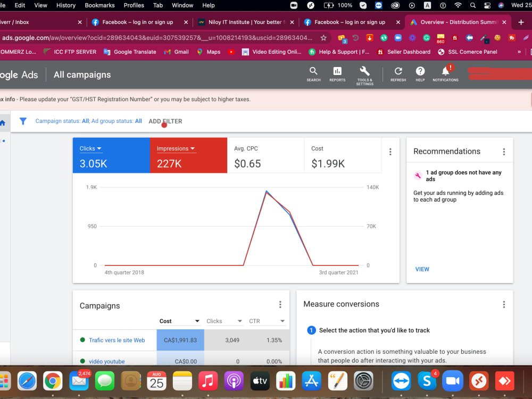Open the ICC FTP SERVER bookmark

point(70,52)
